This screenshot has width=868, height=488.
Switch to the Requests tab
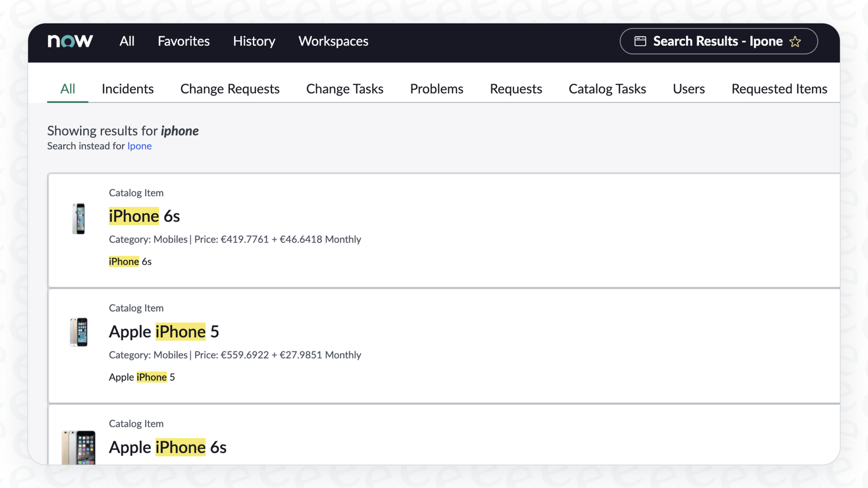pos(516,89)
